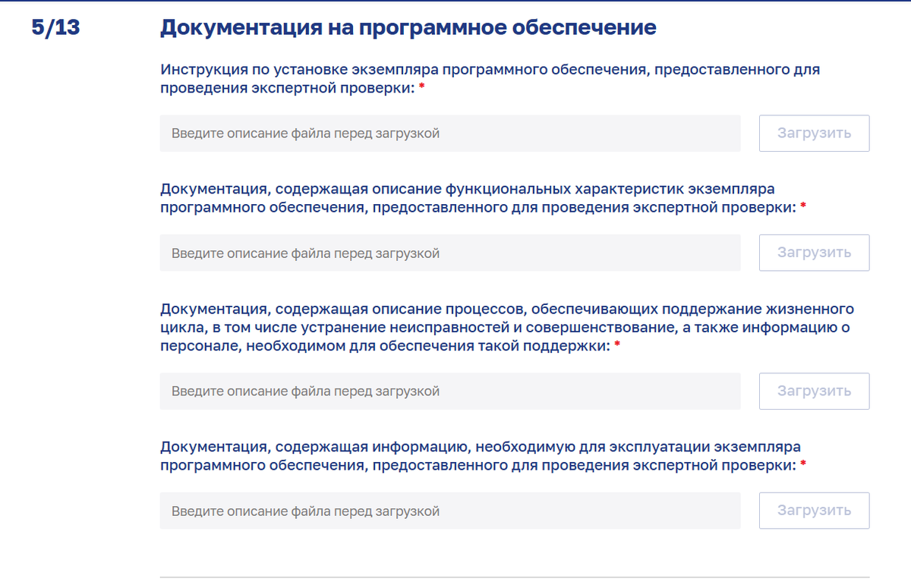This screenshot has width=911, height=588.
Task: Click label about 'функциональных характеристик экземпляра'
Action: [483, 198]
